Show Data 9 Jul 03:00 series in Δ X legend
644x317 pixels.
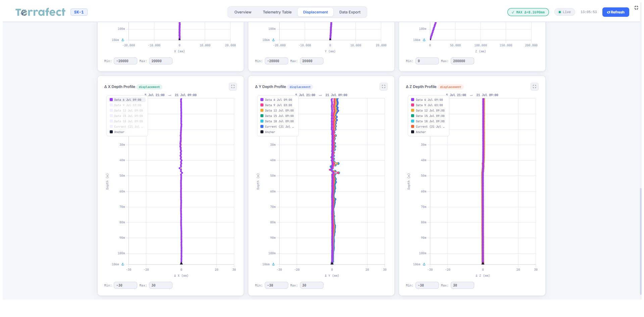pyautogui.click(x=127, y=105)
